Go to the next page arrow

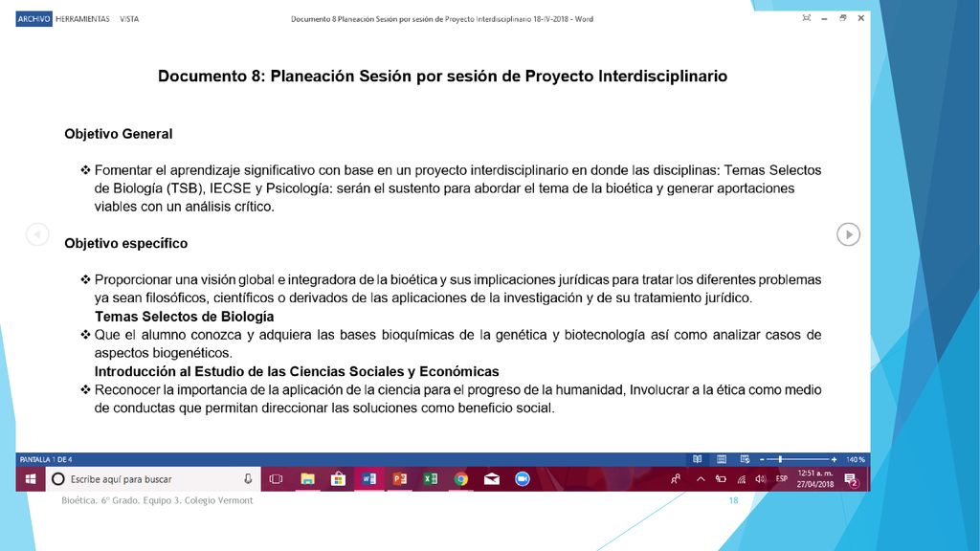pyautogui.click(x=848, y=234)
